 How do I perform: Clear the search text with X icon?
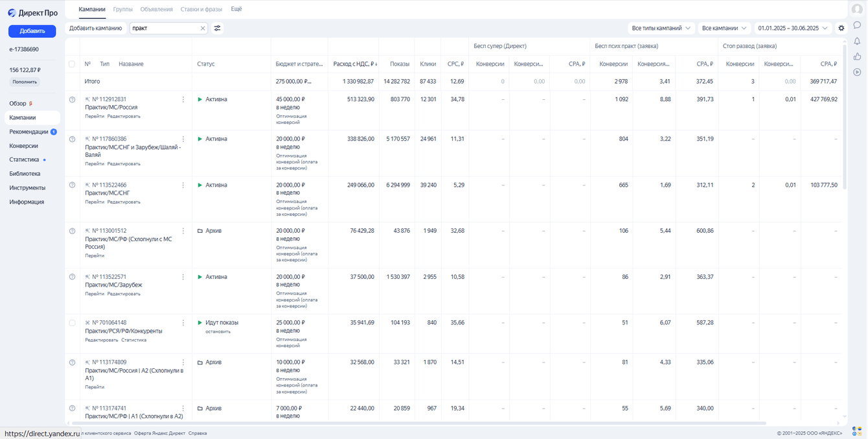pyautogui.click(x=203, y=29)
